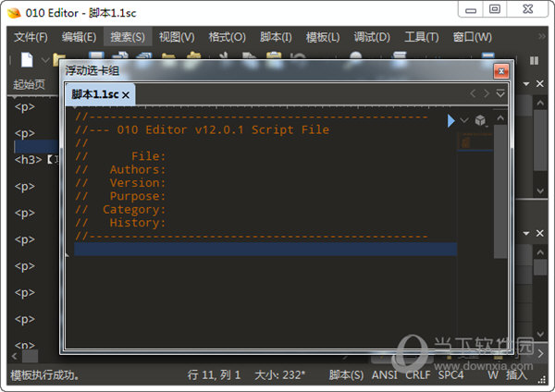Viewport: 555px width, 392px height.
Task: Click the horizontal scrollbar right arrow
Action: 540,353
